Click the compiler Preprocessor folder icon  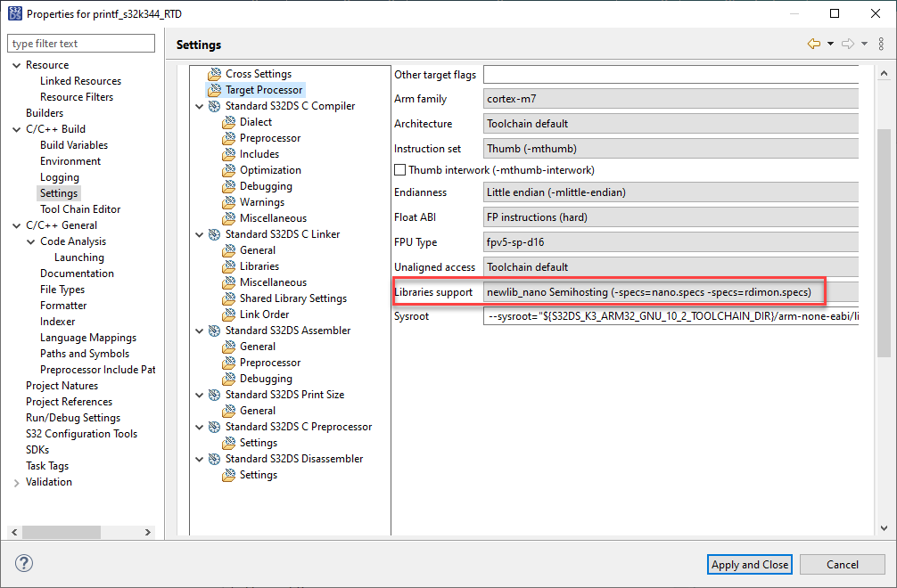pyautogui.click(x=229, y=138)
